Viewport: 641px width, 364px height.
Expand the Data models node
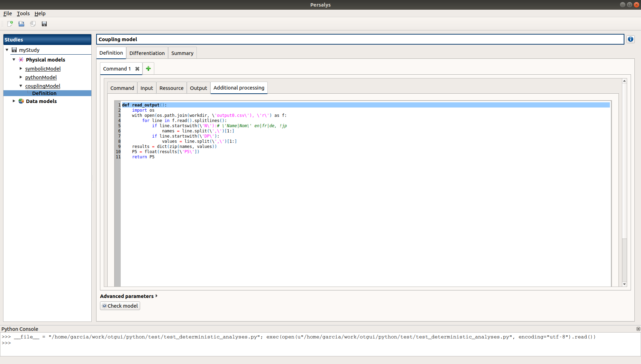[14, 101]
